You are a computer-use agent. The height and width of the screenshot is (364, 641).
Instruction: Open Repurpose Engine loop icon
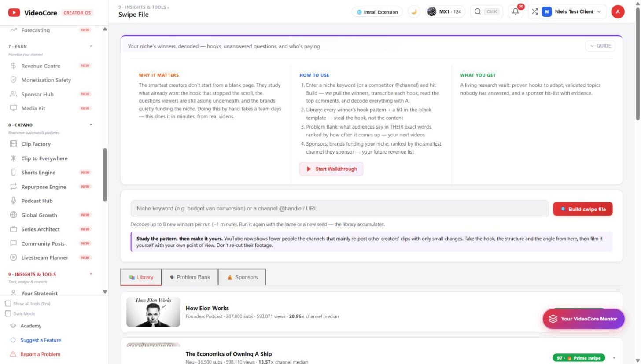click(x=13, y=187)
